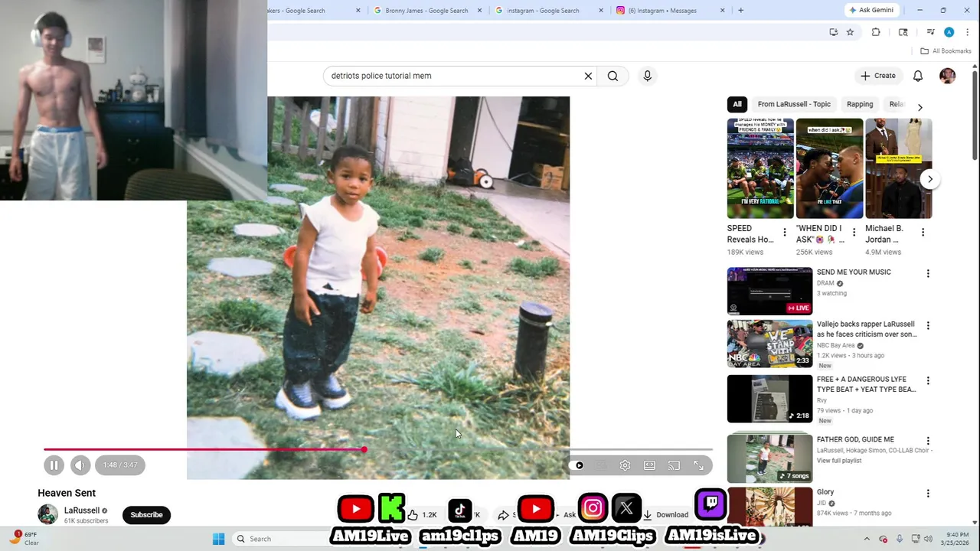Open options for the SPEED Reveals short

pos(784,233)
